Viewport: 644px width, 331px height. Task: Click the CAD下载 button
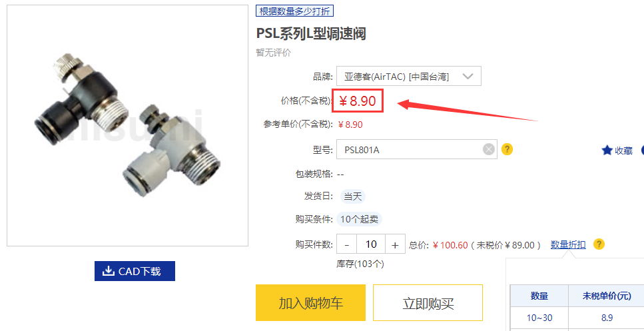135,271
